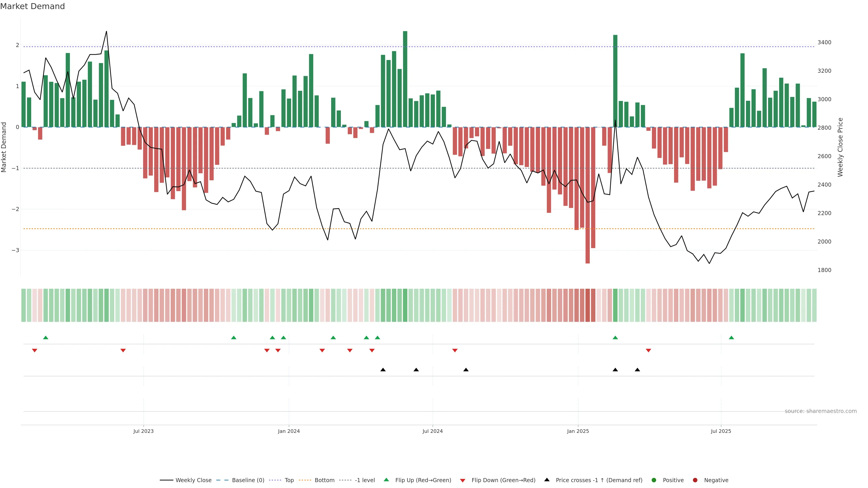The image size is (868, 488).
Task: Click the Weekly Close Price axis title
Action: click(840, 147)
